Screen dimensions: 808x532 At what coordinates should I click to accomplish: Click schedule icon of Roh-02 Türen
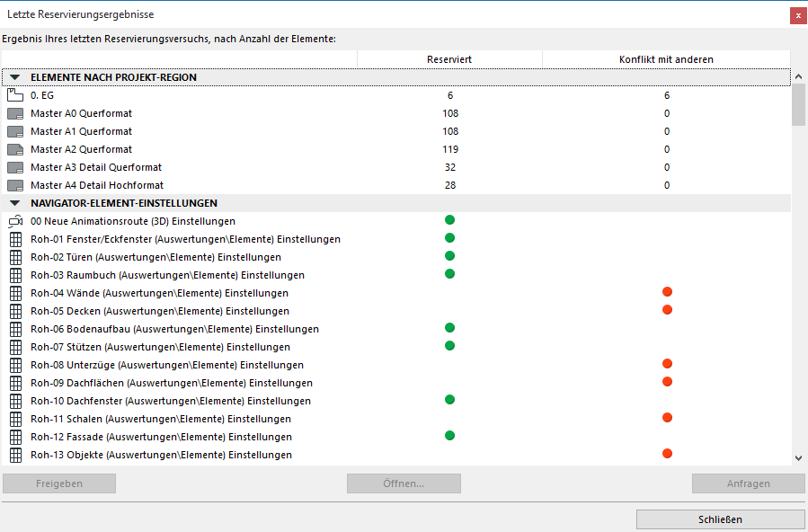click(16, 258)
